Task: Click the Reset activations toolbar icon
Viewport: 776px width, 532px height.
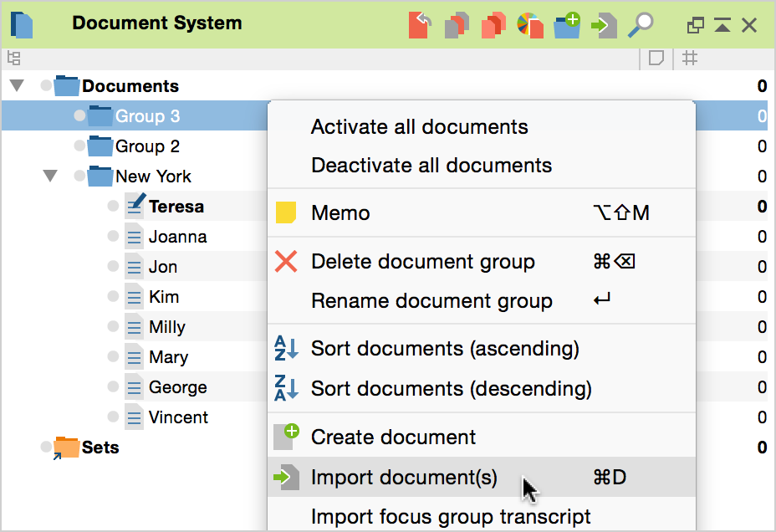Action: coord(421,24)
